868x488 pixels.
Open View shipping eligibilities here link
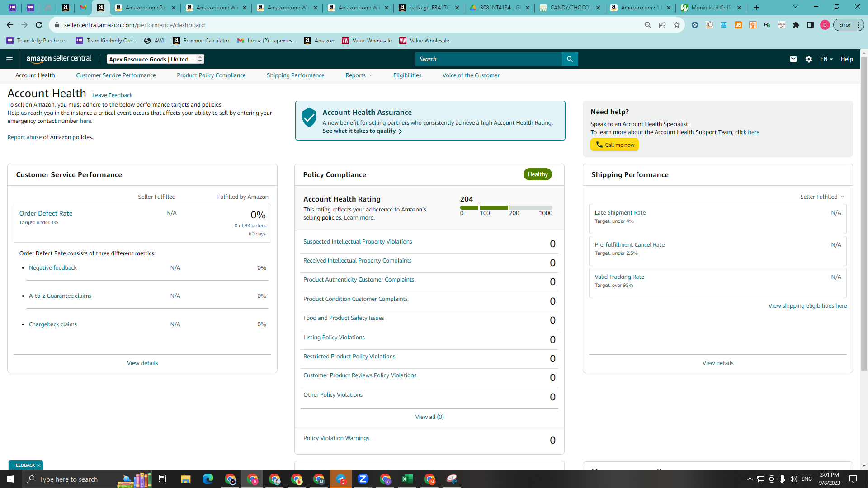(x=807, y=306)
